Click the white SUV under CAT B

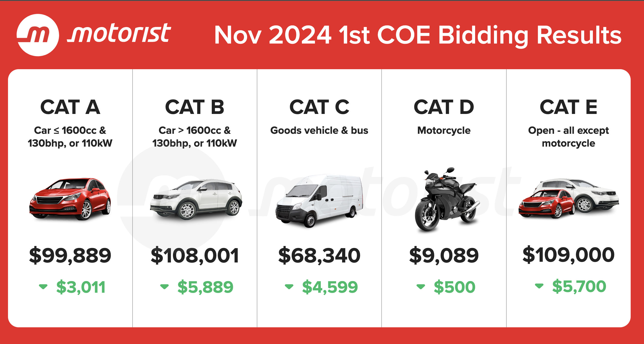coord(196,199)
